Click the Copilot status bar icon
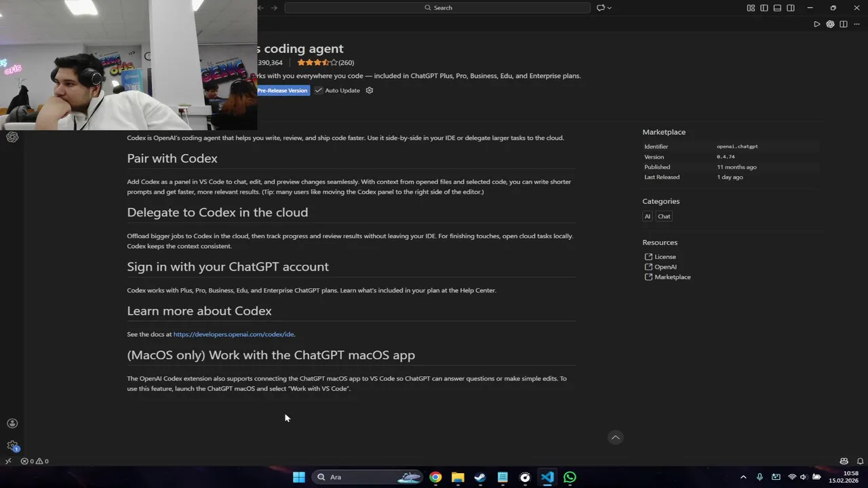The height and width of the screenshot is (488, 868). 844,461
